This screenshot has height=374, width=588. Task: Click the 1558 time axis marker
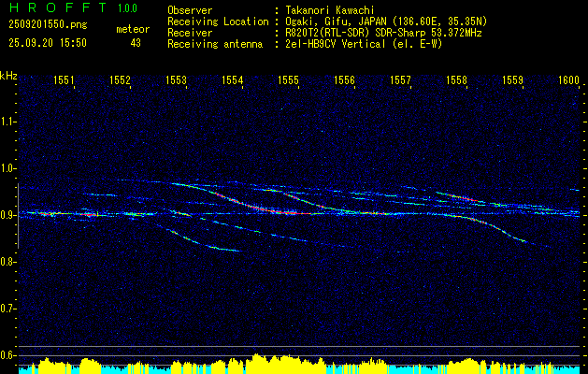(x=456, y=79)
